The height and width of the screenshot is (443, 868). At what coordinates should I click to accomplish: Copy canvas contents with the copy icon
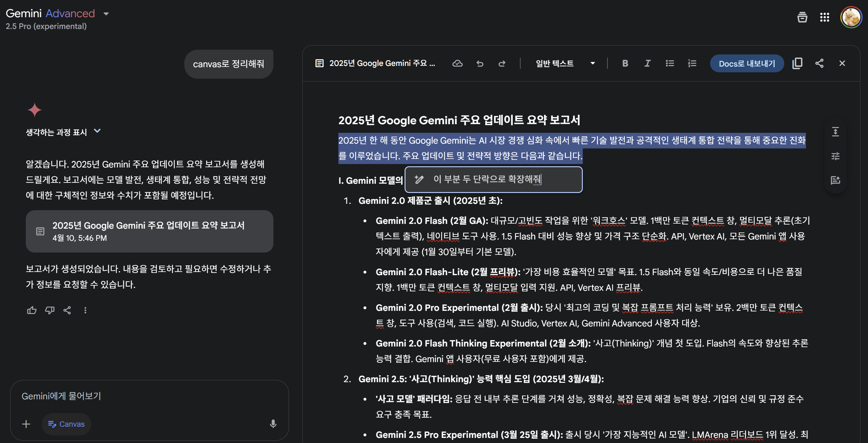pos(797,63)
